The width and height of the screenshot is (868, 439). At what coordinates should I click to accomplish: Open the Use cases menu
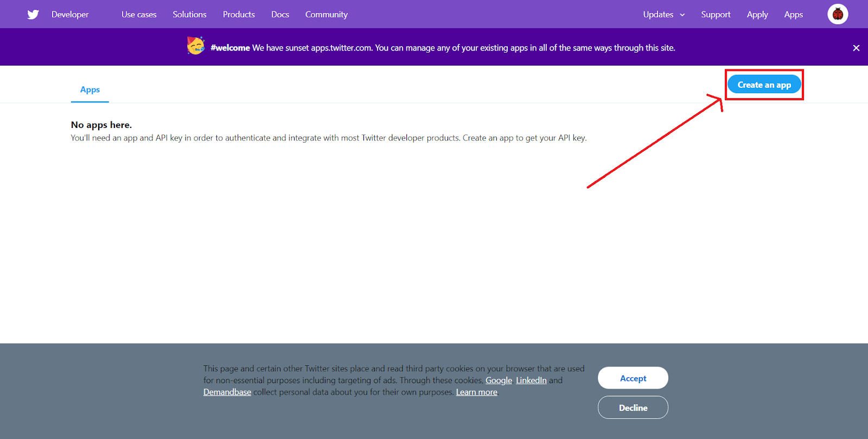click(x=139, y=15)
